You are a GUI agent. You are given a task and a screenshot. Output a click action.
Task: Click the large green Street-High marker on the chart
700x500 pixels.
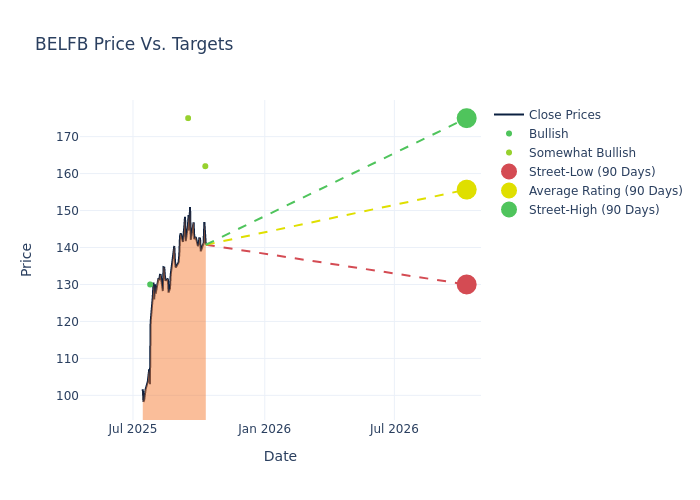pyautogui.click(x=466, y=118)
